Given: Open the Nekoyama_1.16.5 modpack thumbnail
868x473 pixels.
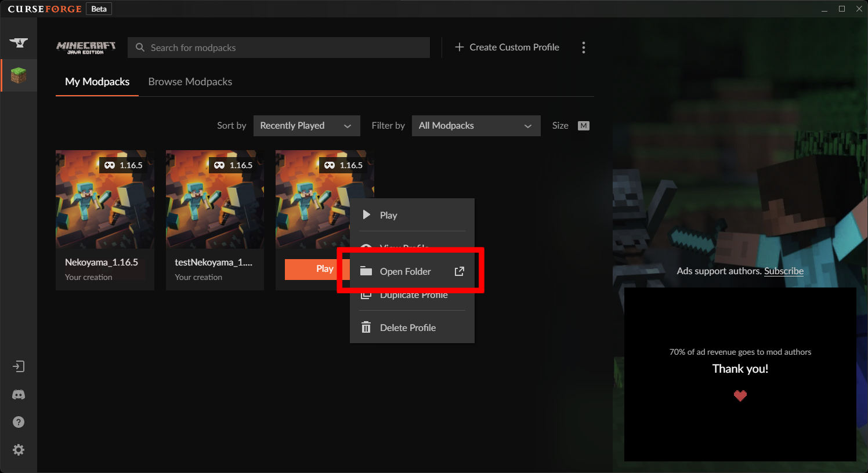Looking at the screenshot, I should (x=105, y=200).
